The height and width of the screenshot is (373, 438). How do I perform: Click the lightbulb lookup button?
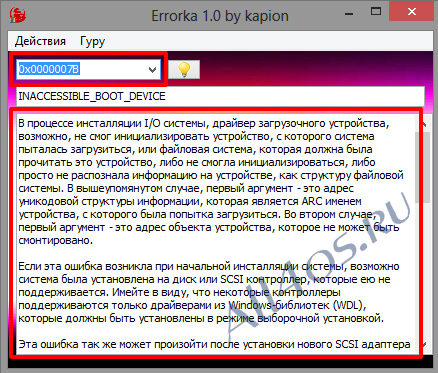click(184, 69)
